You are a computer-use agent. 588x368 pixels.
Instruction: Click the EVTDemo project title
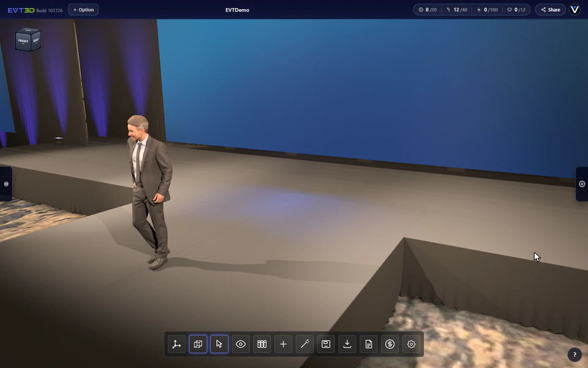coord(238,10)
